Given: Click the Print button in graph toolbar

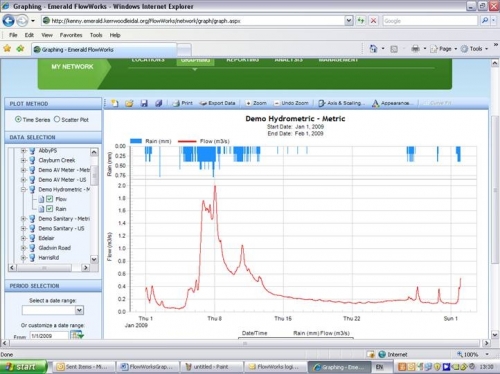Looking at the screenshot, I should [x=183, y=103].
